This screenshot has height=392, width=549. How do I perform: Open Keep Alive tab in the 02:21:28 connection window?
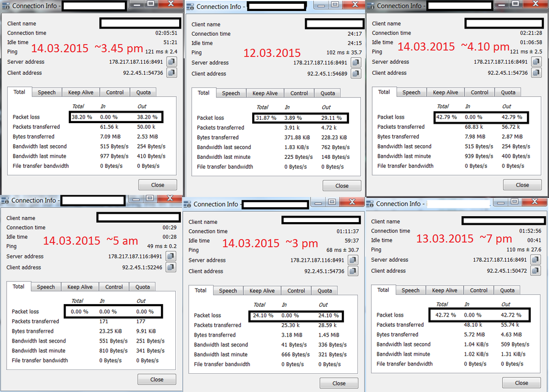445,92
